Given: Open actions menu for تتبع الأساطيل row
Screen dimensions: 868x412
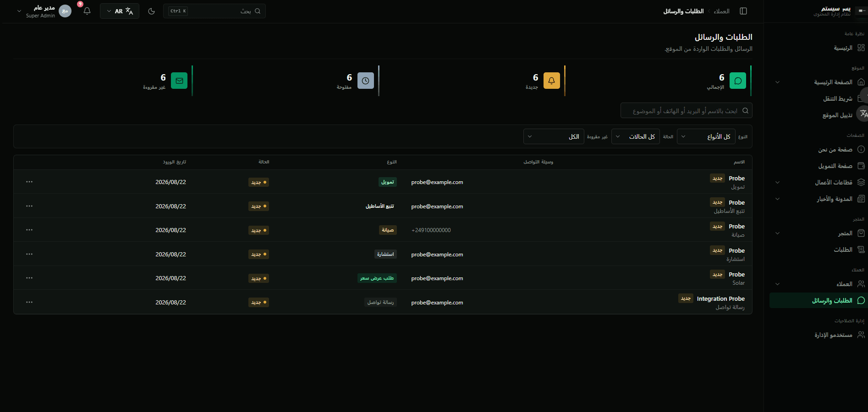Looking at the screenshot, I should coord(29,206).
